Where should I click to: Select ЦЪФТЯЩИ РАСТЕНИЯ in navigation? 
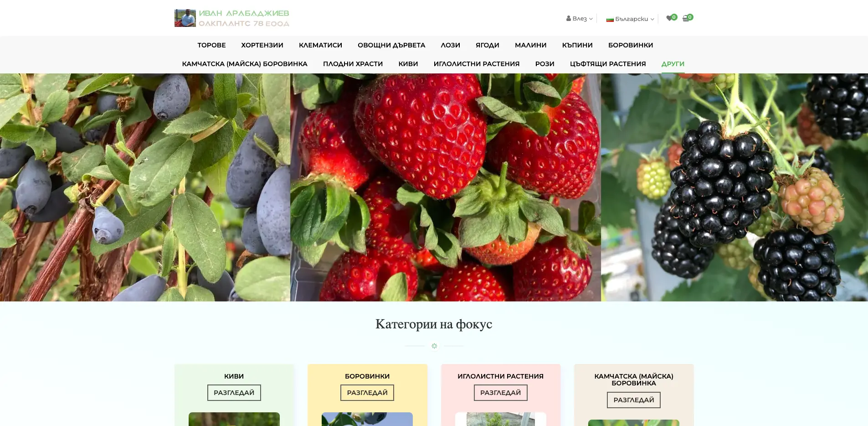pyautogui.click(x=608, y=64)
